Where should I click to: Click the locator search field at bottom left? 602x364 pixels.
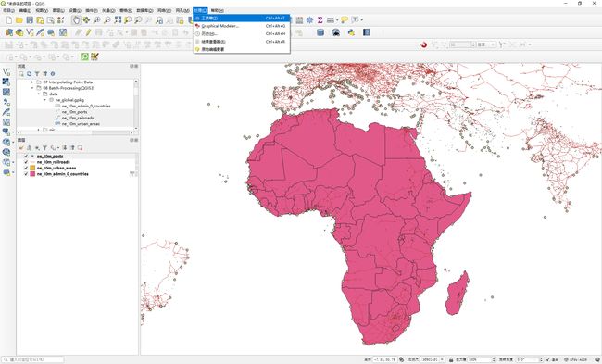(x=33, y=359)
